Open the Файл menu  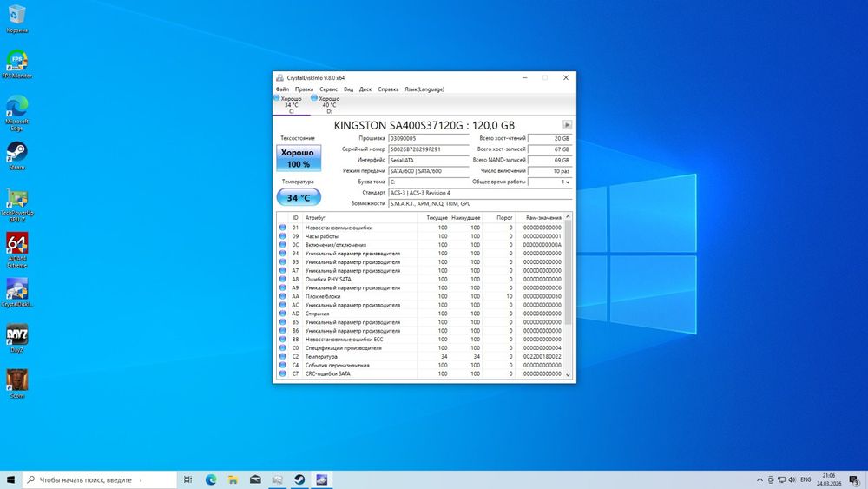[282, 89]
